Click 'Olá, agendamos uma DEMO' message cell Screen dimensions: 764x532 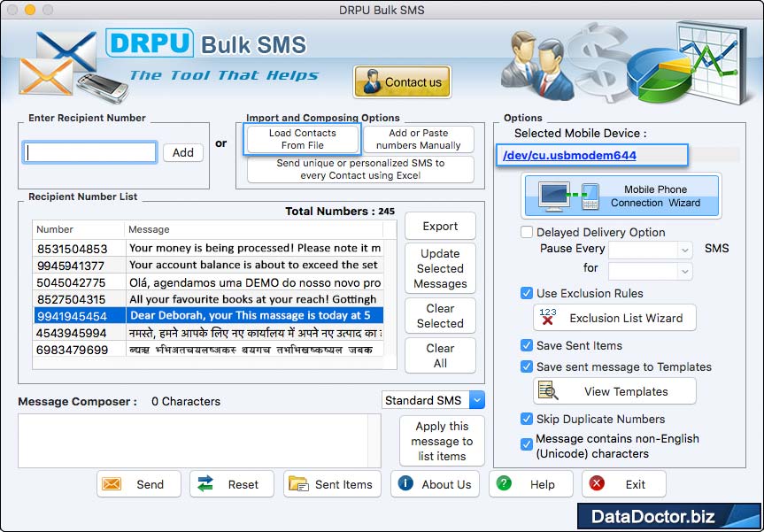click(255, 282)
